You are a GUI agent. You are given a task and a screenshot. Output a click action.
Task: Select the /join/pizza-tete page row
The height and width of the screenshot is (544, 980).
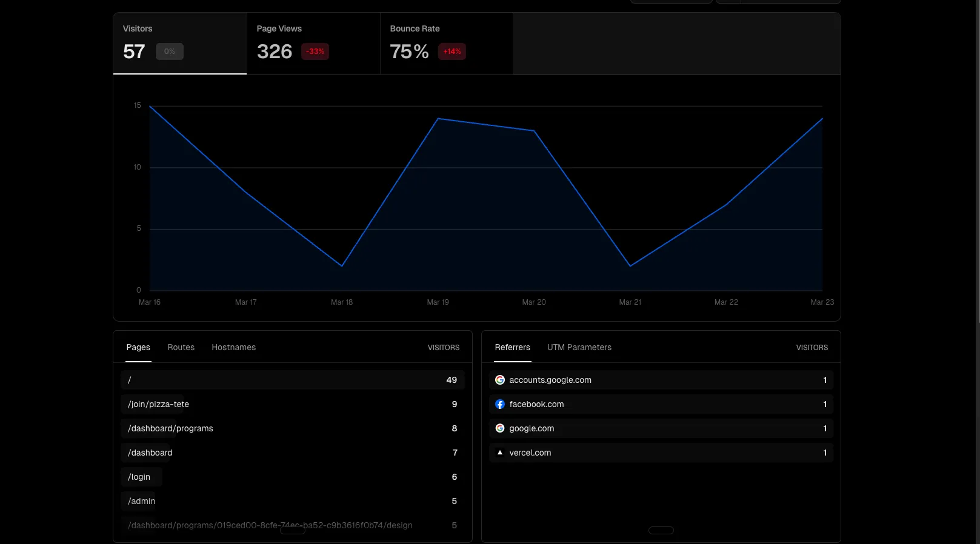point(293,404)
